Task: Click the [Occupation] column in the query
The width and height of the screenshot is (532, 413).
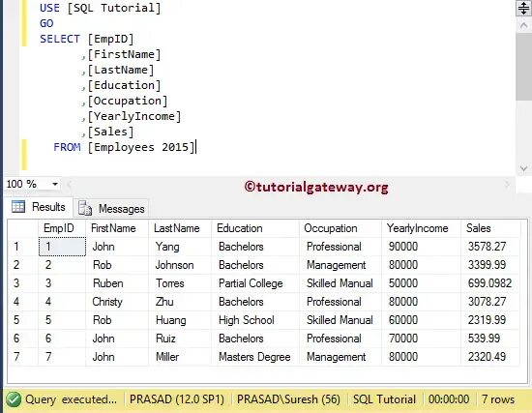Action: (x=128, y=101)
